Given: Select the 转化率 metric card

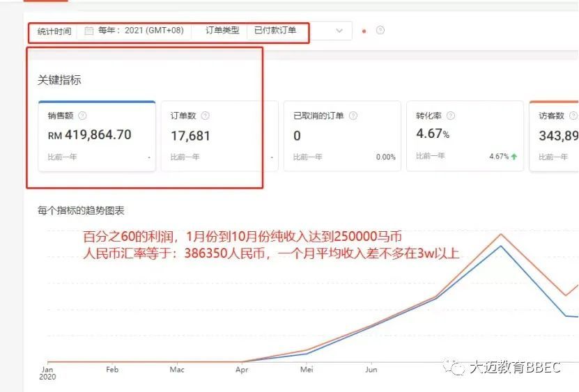Looking at the screenshot, I should [x=465, y=136].
